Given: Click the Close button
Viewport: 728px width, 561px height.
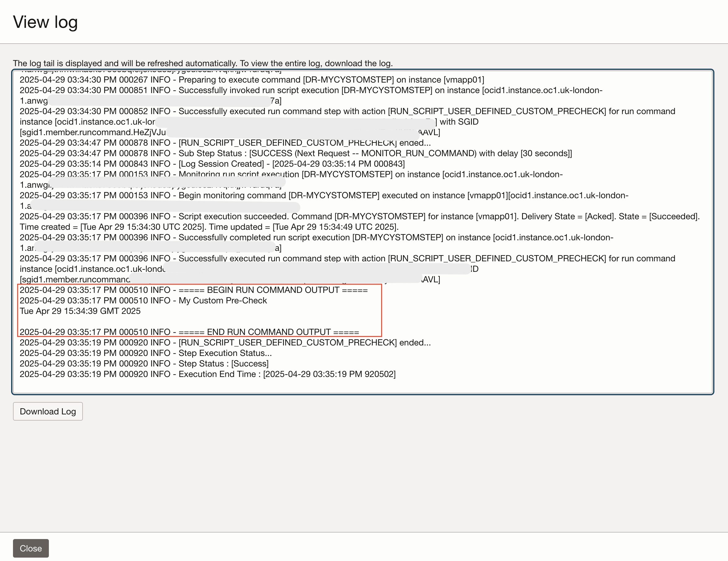Looking at the screenshot, I should point(31,548).
